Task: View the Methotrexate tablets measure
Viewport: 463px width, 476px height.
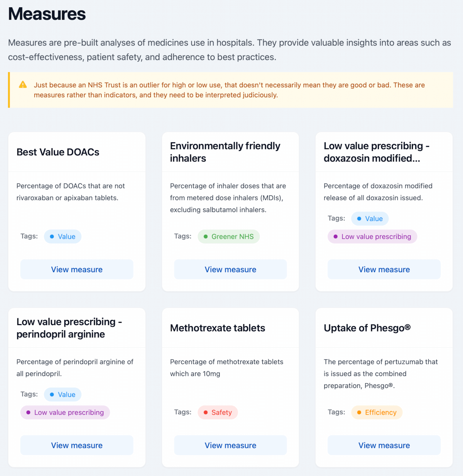Action: [230, 445]
